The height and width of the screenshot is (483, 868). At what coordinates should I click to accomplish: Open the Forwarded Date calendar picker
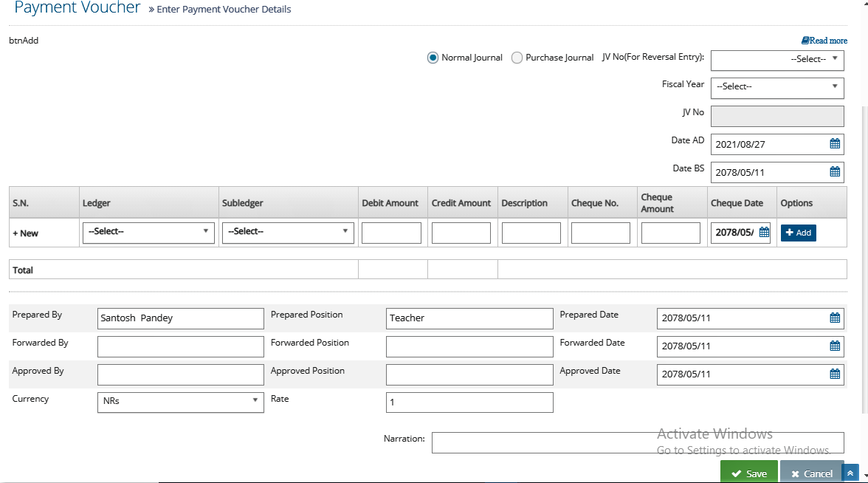pyautogui.click(x=835, y=346)
